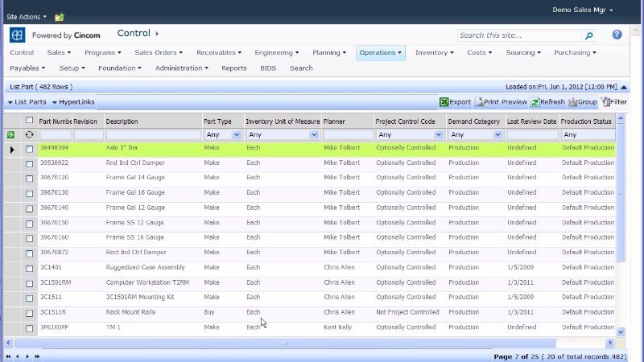The height and width of the screenshot is (362, 644).
Task: Open the Operations menu
Action: click(x=380, y=52)
